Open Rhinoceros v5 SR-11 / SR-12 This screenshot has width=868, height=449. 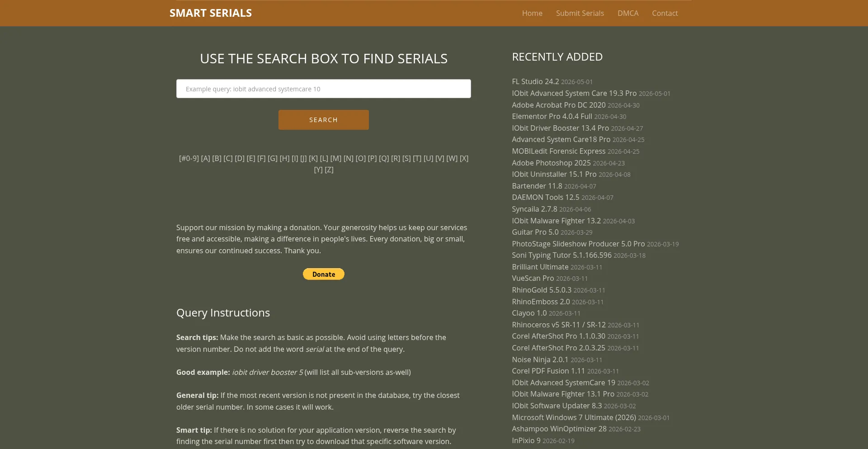[x=559, y=325]
